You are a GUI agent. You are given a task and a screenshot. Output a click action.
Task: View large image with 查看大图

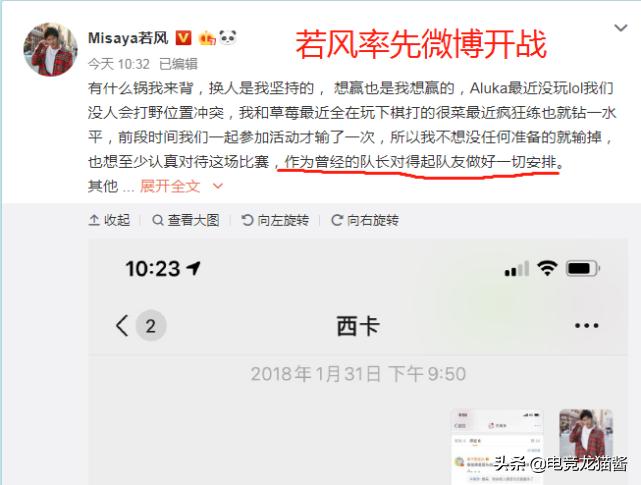click(x=186, y=220)
